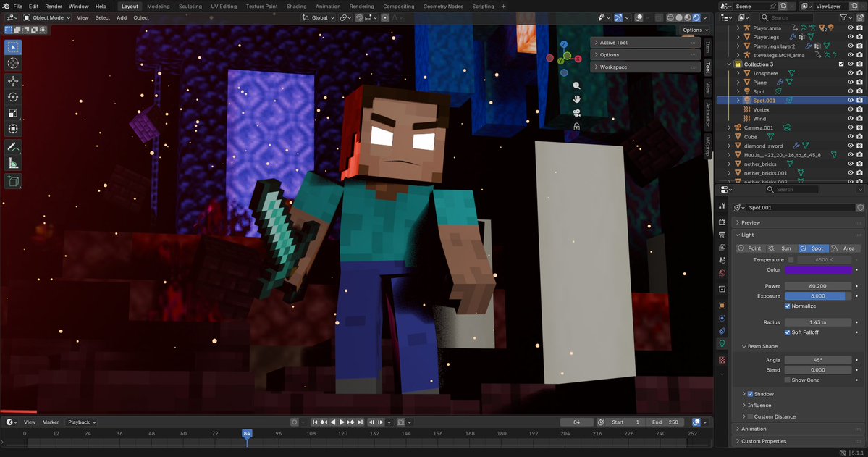The height and width of the screenshot is (457, 868).
Task: Open the Output properties tab
Action: pos(722,235)
